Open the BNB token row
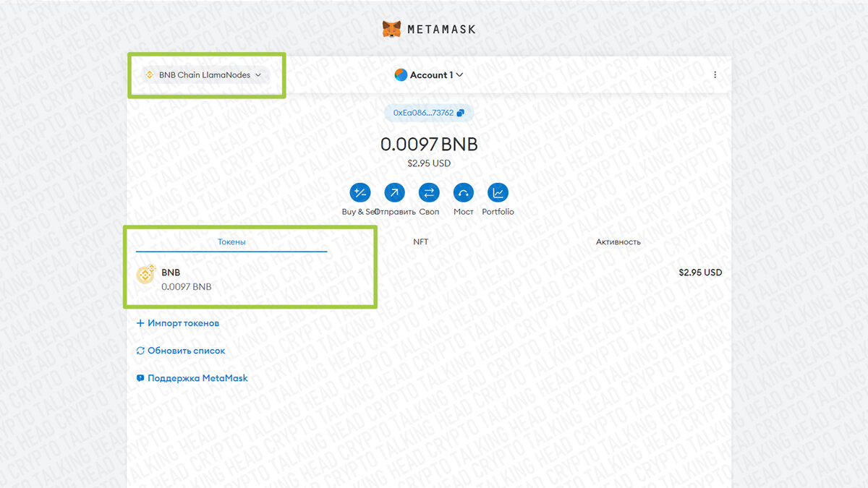 tap(429, 279)
